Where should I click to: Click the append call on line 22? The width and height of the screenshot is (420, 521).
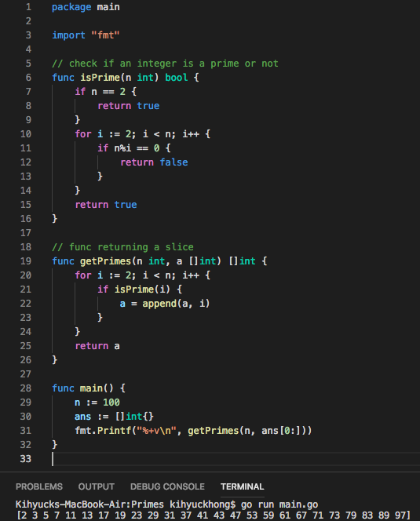point(159,304)
